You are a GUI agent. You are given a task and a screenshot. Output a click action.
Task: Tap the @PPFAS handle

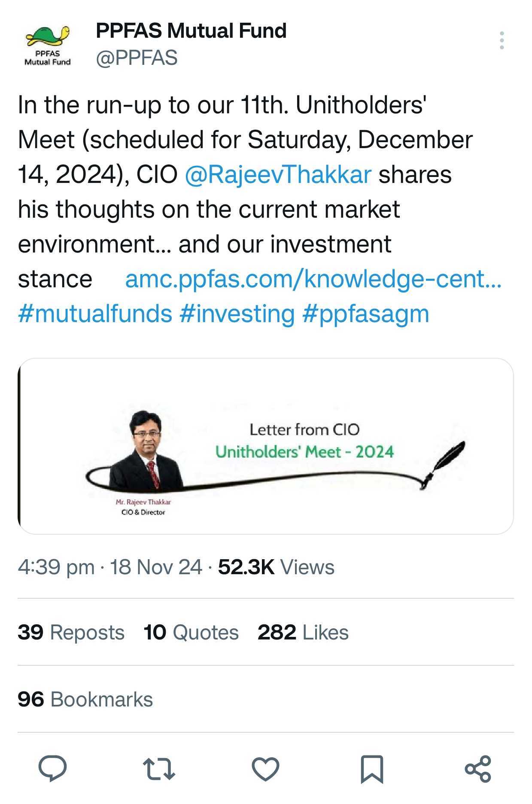pyautogui.click(x=137, y=58)
